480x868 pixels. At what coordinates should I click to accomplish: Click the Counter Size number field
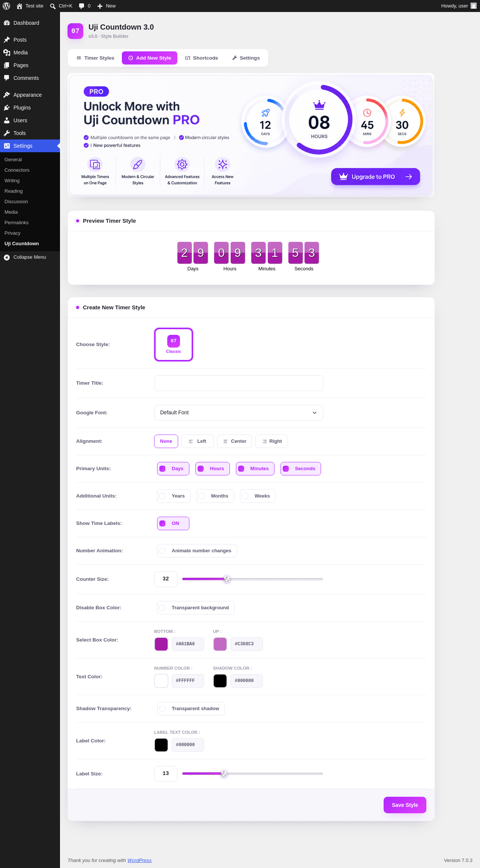[x=166, y=579]
